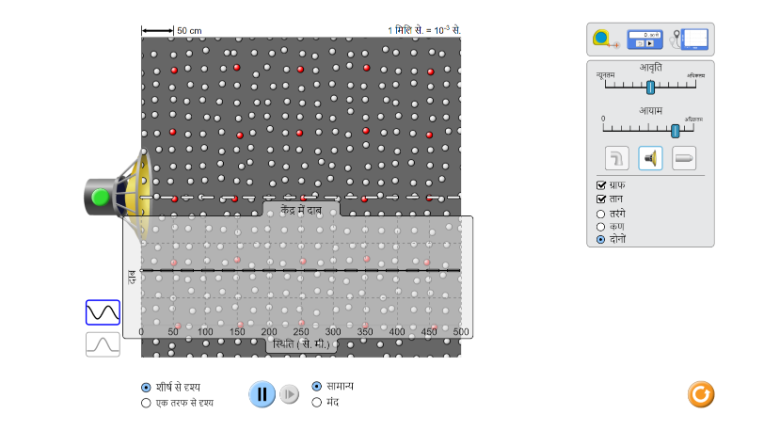This screenshot has height=430, width=780.
Task: Click the आवृति frequency slider handle
Action: pyautogui.click(x=650, y=88)
